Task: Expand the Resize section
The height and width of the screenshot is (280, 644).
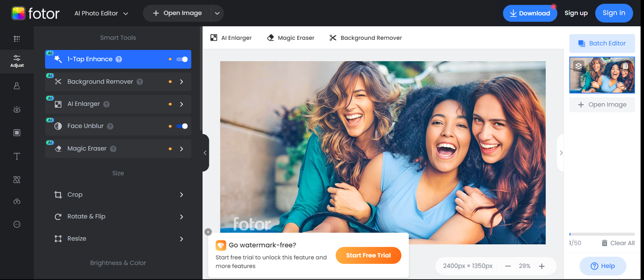Action: (182, 239)
